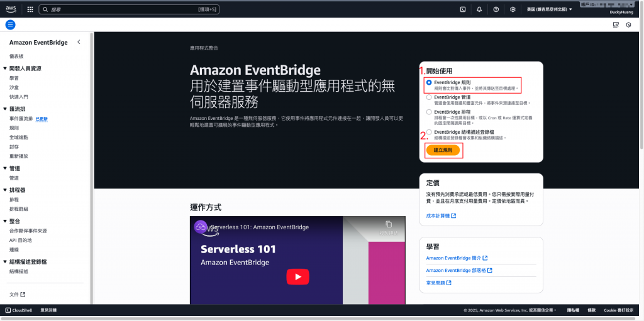This screenshot has height=321, width=644.
Task: Open 儀表板 in the sidebar
Action: point(16,57)
